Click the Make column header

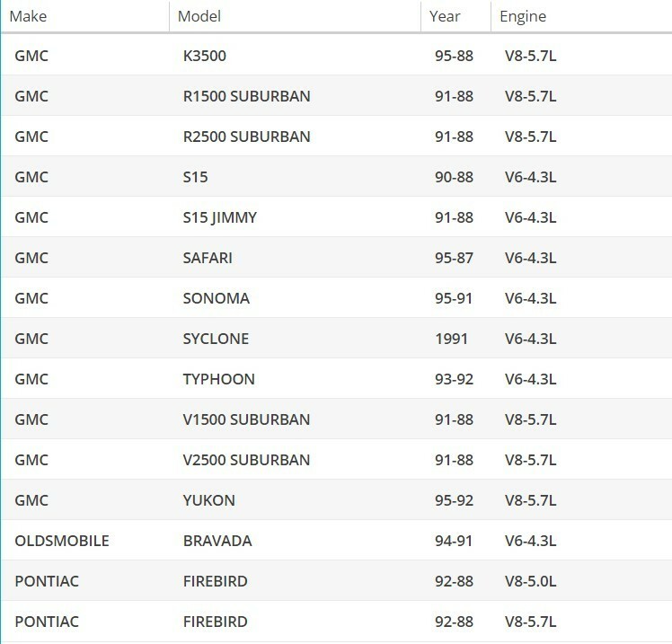coord(28,16)
